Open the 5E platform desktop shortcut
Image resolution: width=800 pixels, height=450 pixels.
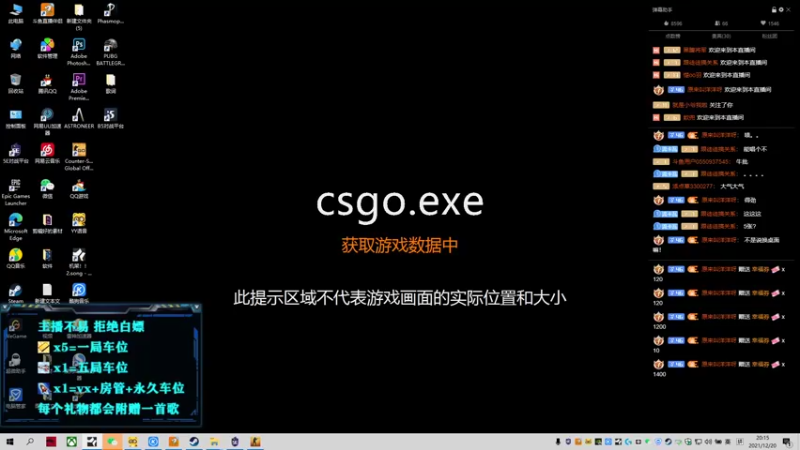pyautogui.click(x=16, y=153)
